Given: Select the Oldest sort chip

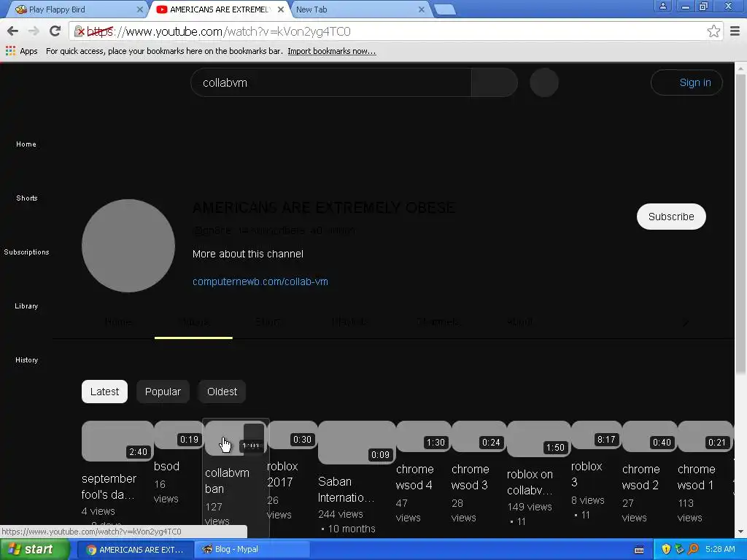Looking at the screenshot, I should tap(222, 392).
